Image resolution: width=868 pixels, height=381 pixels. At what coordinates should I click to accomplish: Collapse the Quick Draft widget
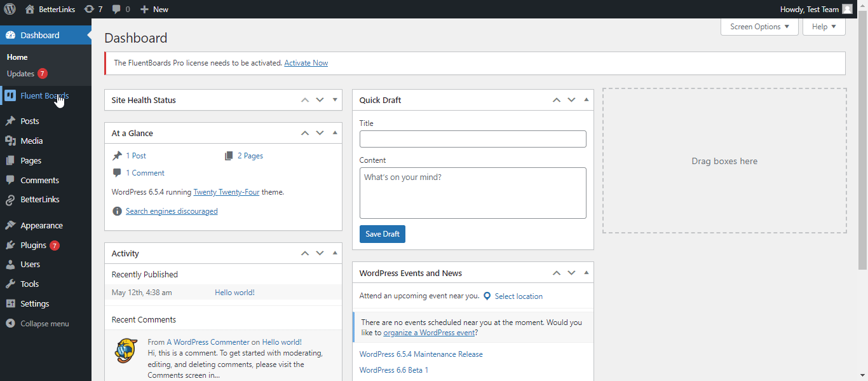(586, 99)
